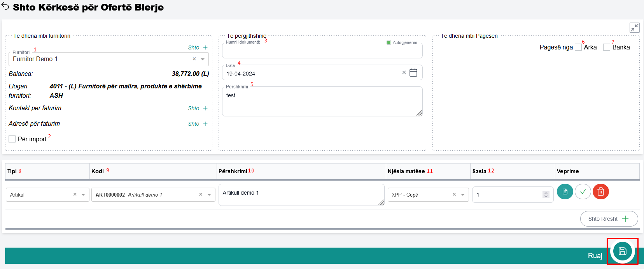Click Shto Rresht to add a row
This screenshot has width=644, height=269.
point(609,219)
